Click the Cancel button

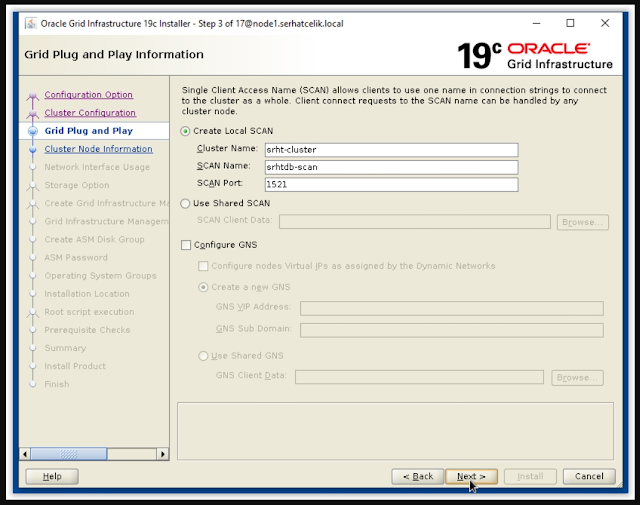tap(589, 476)
